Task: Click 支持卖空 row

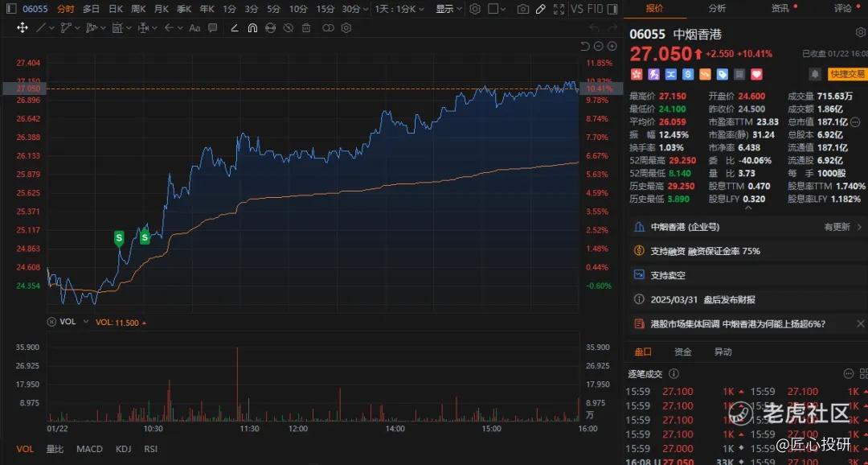Action: pyautogui.click(x=748, y=275)
